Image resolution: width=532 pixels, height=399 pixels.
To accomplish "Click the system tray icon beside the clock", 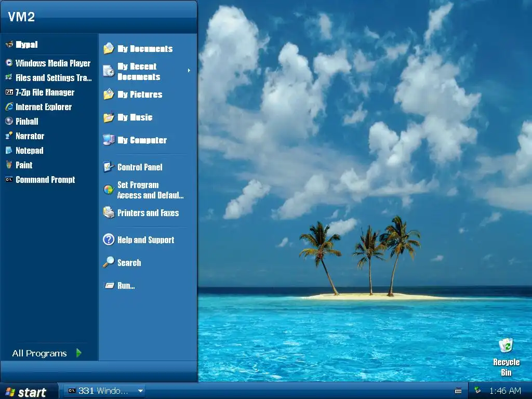I will [x=477, y=390].
